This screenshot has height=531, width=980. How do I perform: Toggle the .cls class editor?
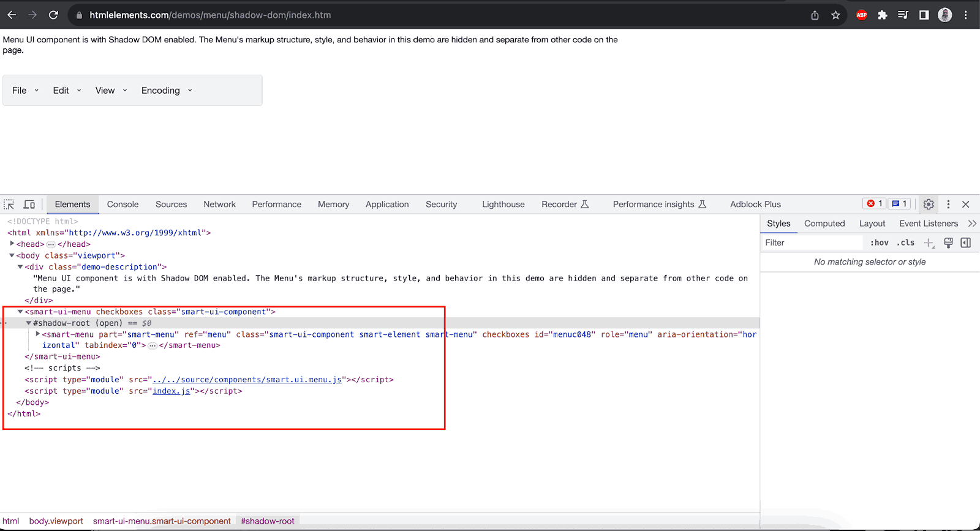pos(905,243)
